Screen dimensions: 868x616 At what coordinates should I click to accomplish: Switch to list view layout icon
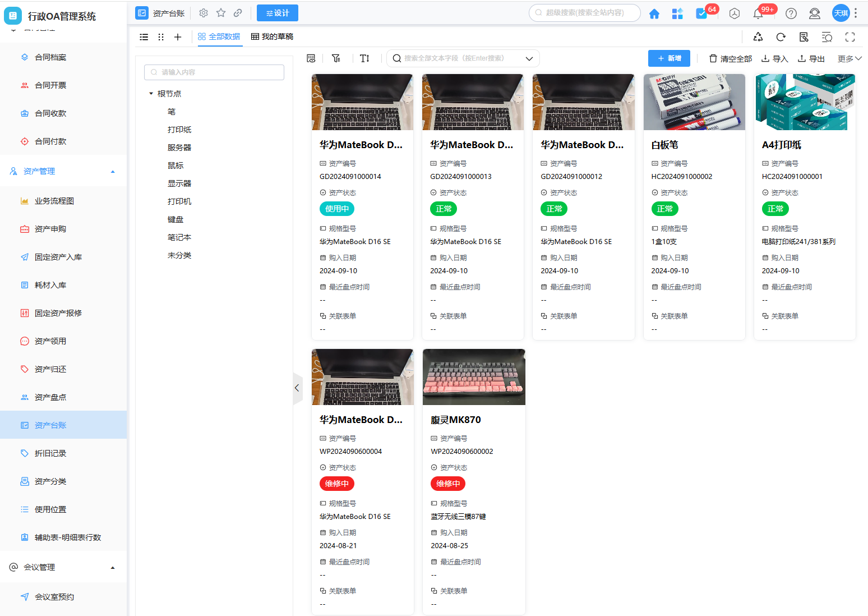click(144, 37)
